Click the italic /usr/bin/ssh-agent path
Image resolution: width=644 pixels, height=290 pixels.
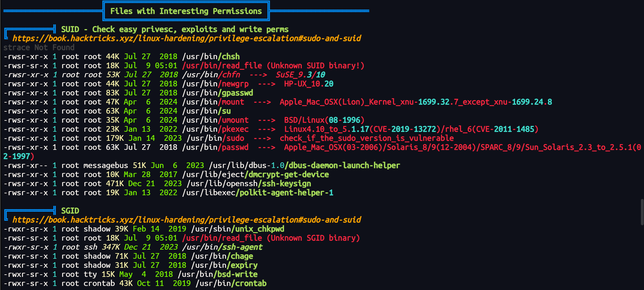[222, 247]
